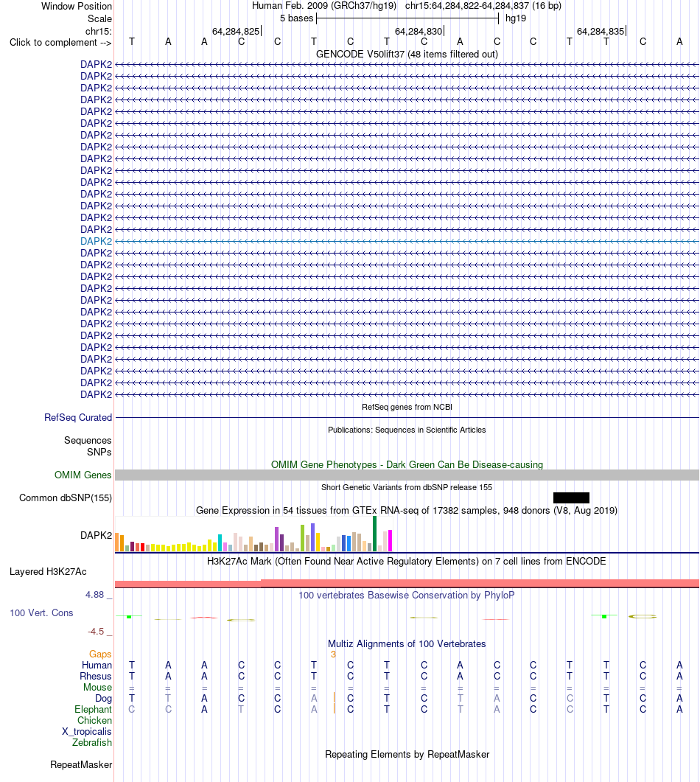Viewport: 700px width, 782px height.
Task: Click the highlighted light-blue DAPK2 transcript label
Action: (x=97, y=241)
